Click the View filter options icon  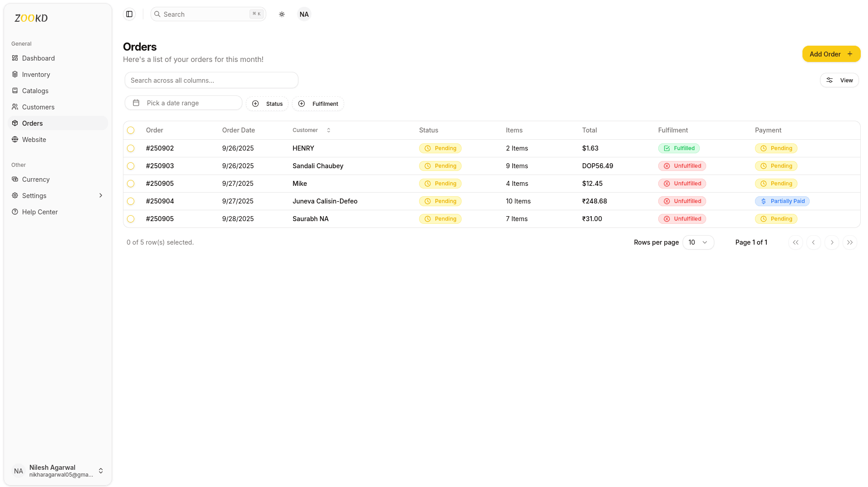(x=830, y=80)
